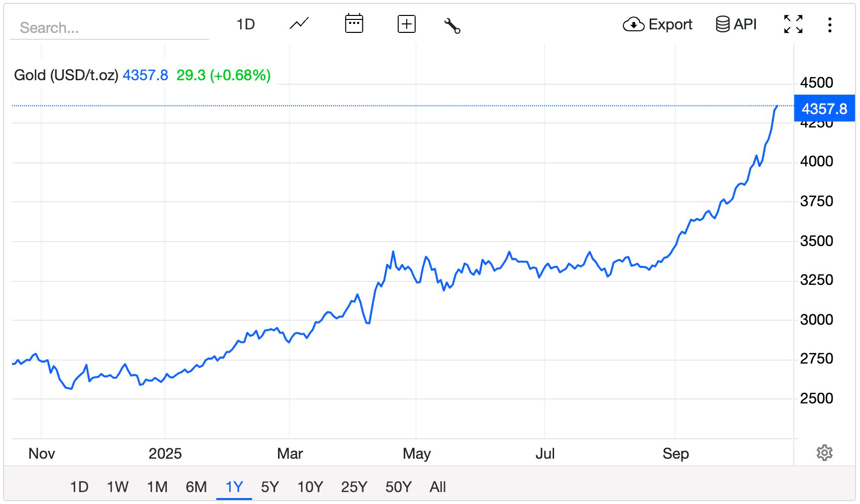Show the 25Y historical range

pos(354,487)
